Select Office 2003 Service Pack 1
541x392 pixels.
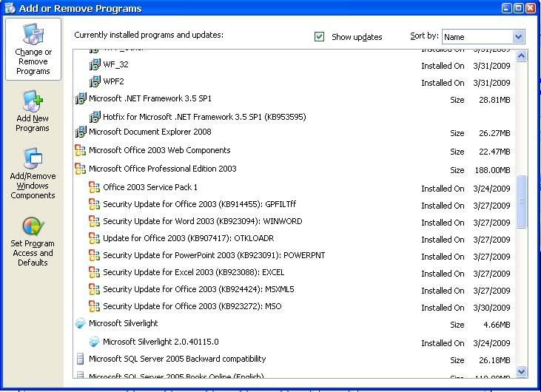[x=150, y=187]
